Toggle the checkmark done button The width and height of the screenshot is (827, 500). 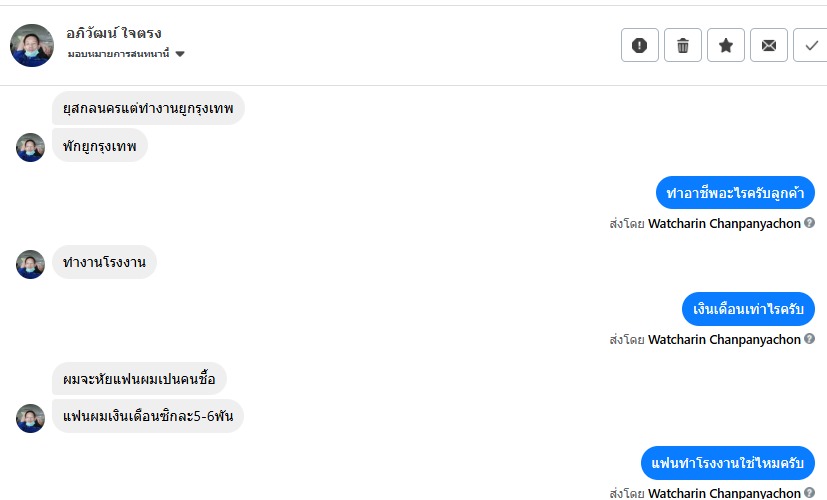pyautogui.click(x=809, y=45)
